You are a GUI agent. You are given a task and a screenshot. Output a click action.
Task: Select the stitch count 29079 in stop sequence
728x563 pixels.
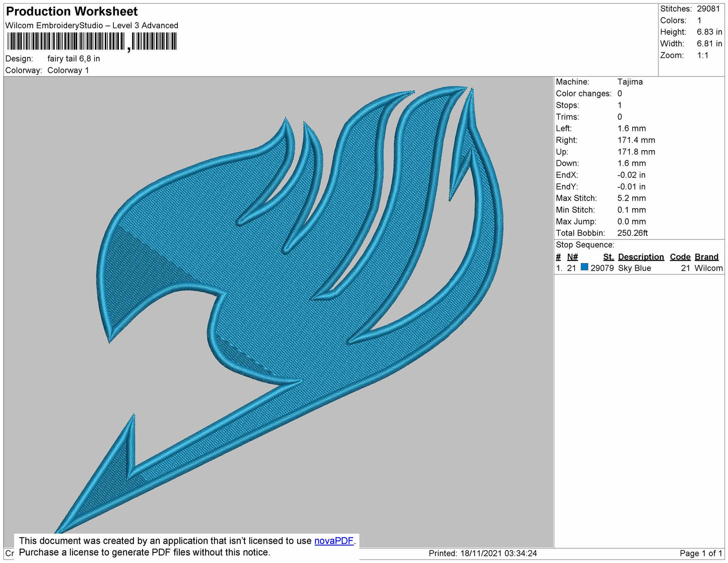pyautogui.click(x=602, y=268)
